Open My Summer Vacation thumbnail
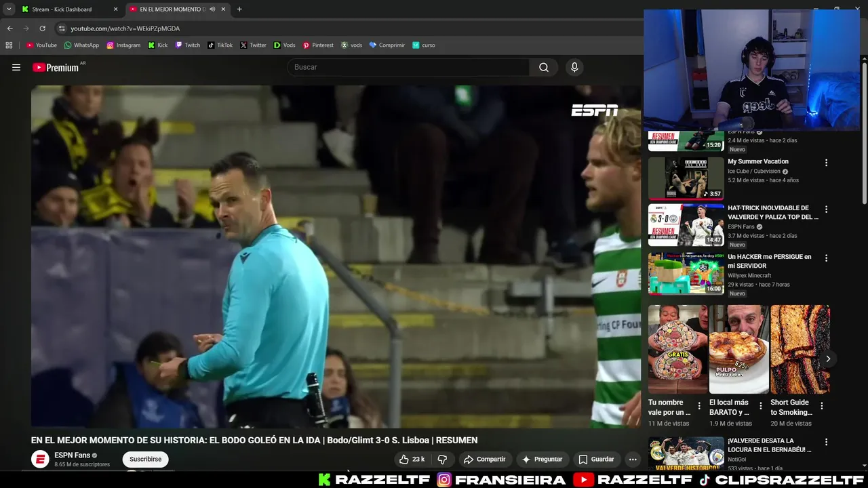Image resolution: width=868 pixels, height=488 pixels. pyautogui.click(x=686, y=178)
